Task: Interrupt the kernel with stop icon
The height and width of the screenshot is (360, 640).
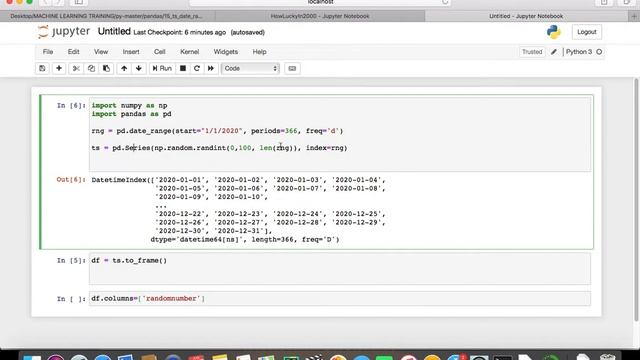Action: tap(183, 68)
